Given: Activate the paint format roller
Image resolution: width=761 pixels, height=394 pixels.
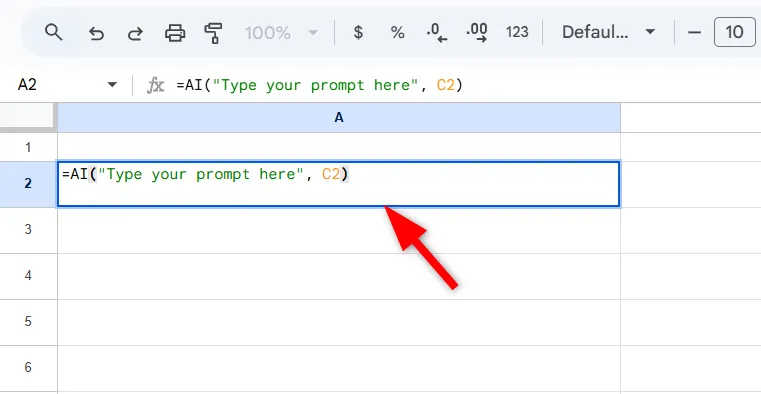Looking at the screenshot, I should click(x=213, y=33).
